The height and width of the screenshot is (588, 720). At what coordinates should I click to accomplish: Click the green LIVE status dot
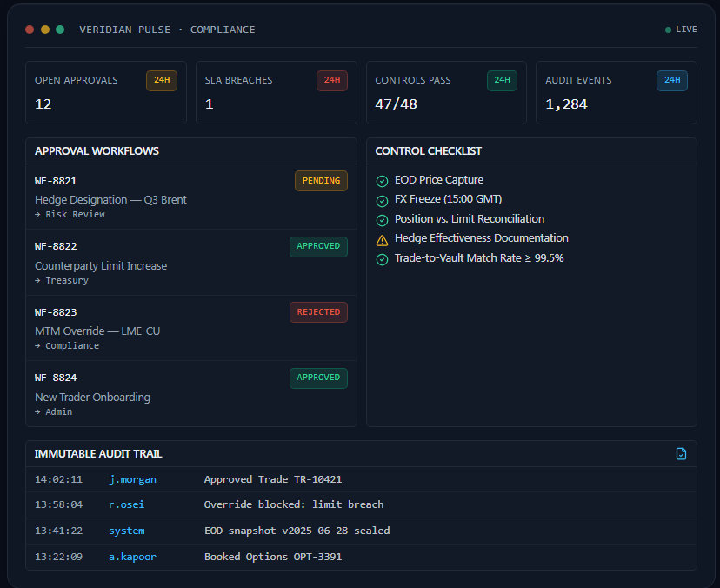pyautogui.click(x=668, y=30)
